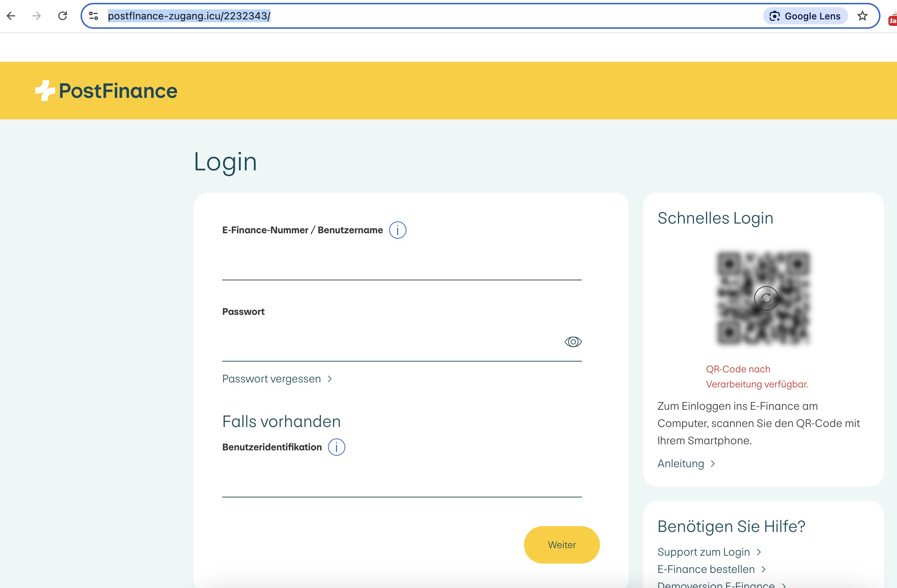This screenshot has width=897, height=588.
Task: Click the 'Schnelles Login' heading
Action: (x=715, y=218)
